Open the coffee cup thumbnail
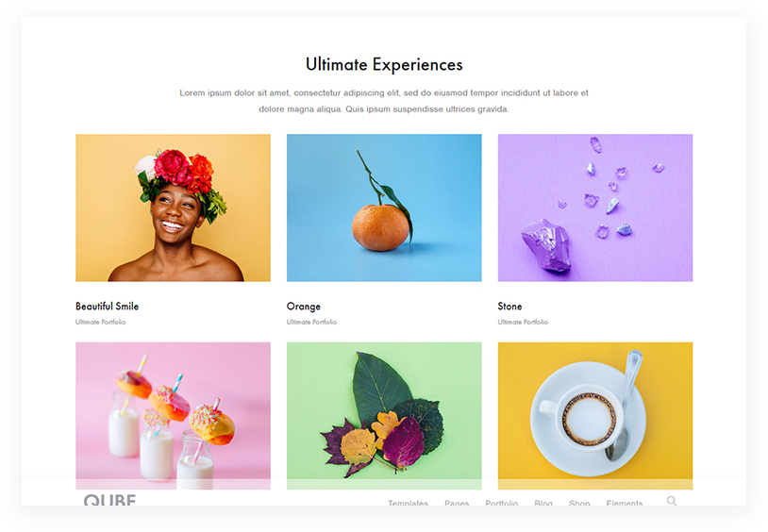This screenshot has height=532, width=768. pyautogui.click(x=595, y=415)
